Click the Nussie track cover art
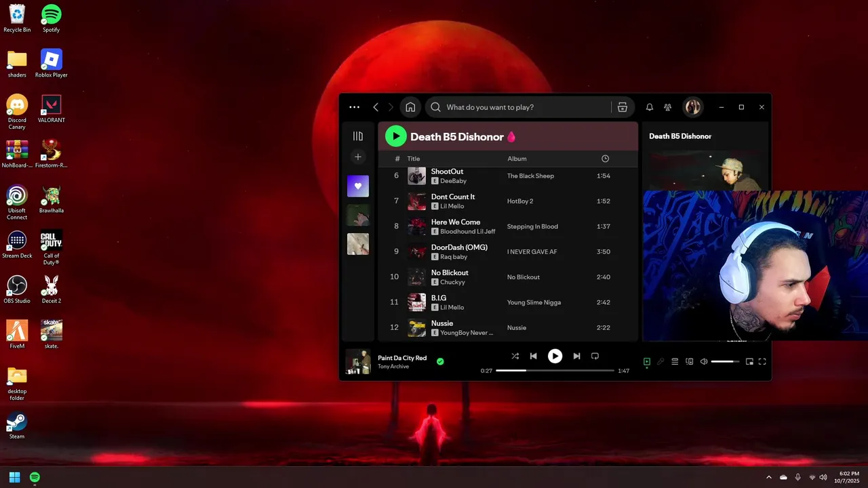 (x=416, y=327)
